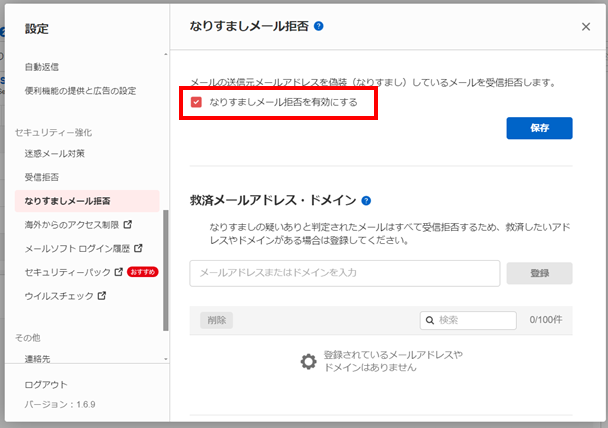Click help icon beside なりすましメール拒否 title

(x=319, y=27)
